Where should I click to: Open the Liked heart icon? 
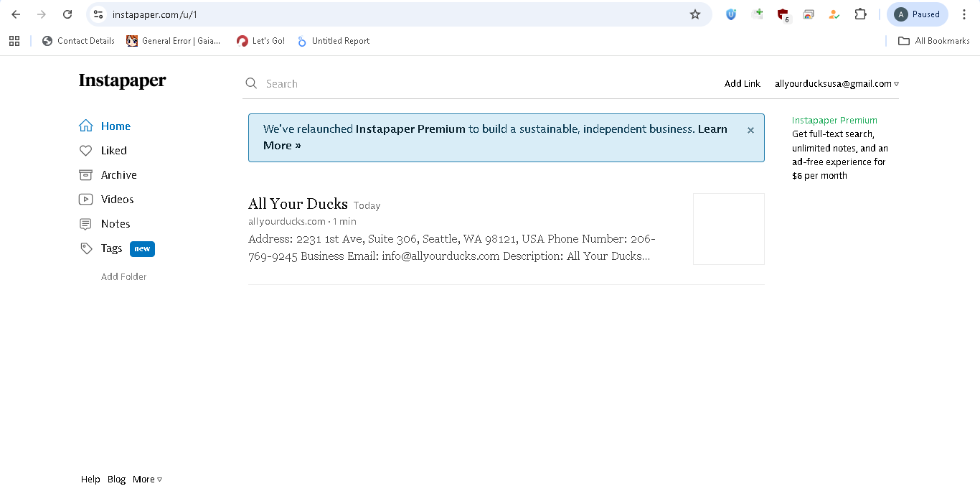tap(85, 151)
